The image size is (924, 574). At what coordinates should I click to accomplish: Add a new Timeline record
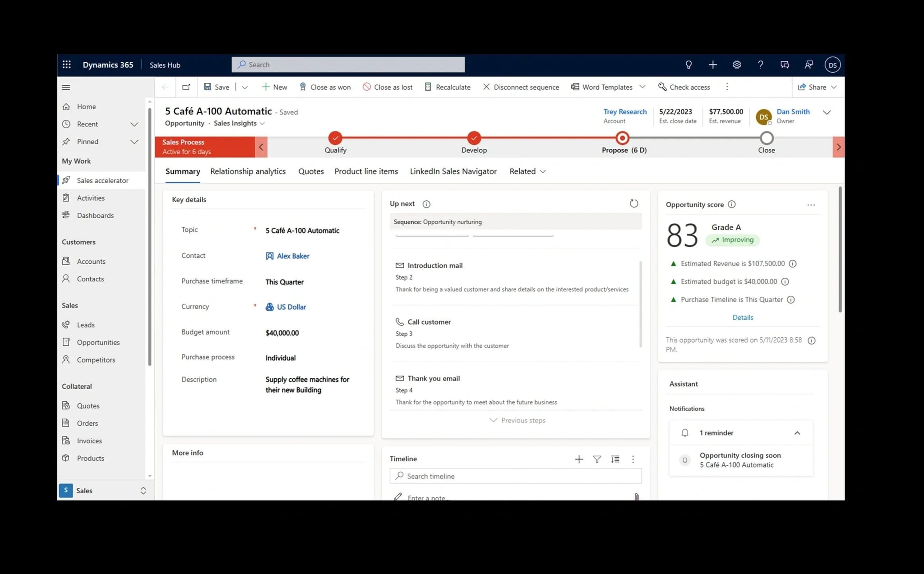click(x=579, y=459)
